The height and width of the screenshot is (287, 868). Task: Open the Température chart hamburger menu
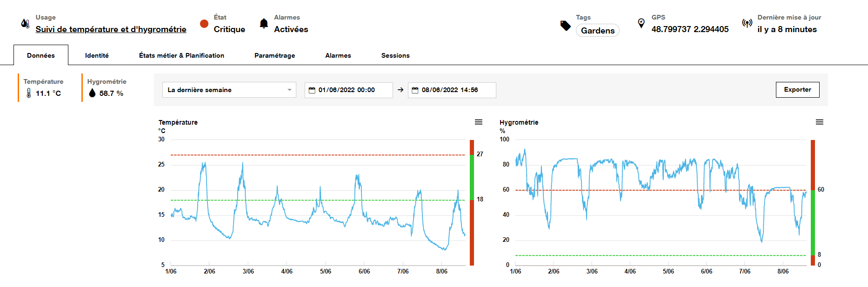pyautogui.click(x=478, y=122)
